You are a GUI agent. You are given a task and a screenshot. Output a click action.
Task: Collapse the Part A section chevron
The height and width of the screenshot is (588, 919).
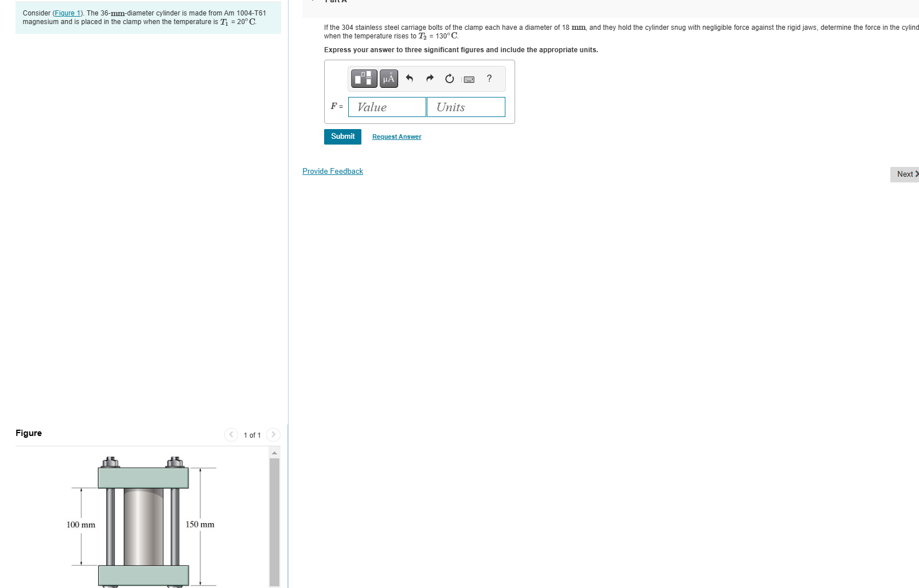pyautogui.click(x=313, y=1)
